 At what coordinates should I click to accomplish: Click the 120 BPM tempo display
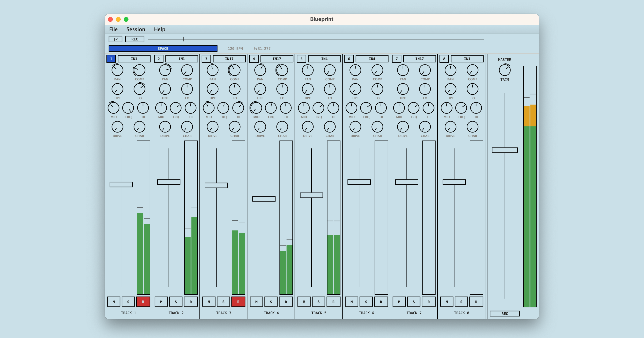[235, 48]
